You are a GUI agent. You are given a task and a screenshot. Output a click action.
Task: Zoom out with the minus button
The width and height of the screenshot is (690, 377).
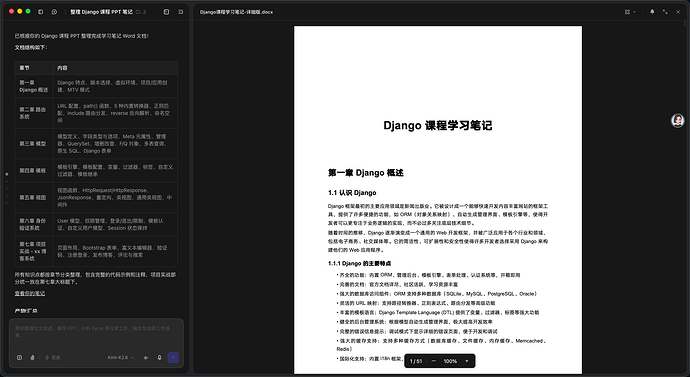click(x=433, y=361)
